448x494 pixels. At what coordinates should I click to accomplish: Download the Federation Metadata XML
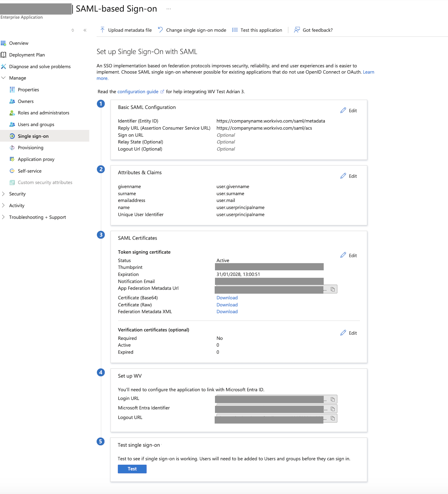coord(227,311)
